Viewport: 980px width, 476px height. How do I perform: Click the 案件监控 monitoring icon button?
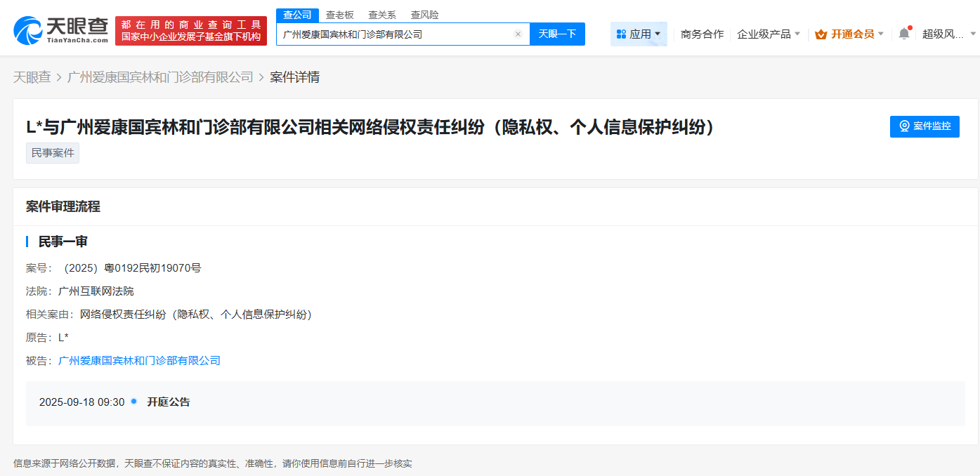click(x=925, y=126)
